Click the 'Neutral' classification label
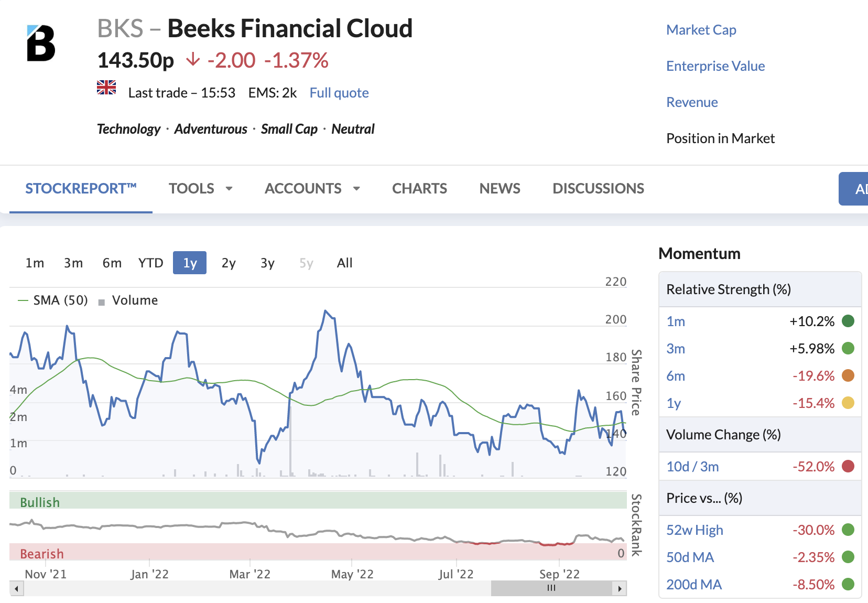Viewport: 868px width, 603px height. click(x=353, y=129)
